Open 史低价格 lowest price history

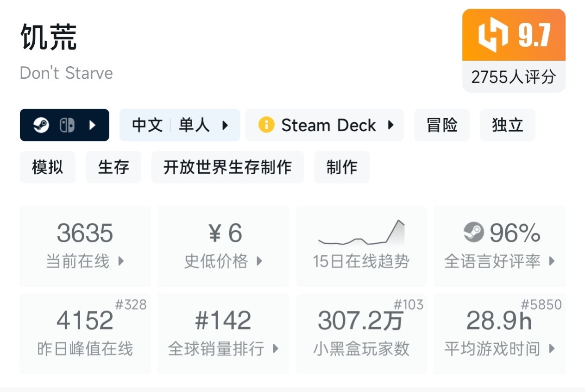pos(223,246)
